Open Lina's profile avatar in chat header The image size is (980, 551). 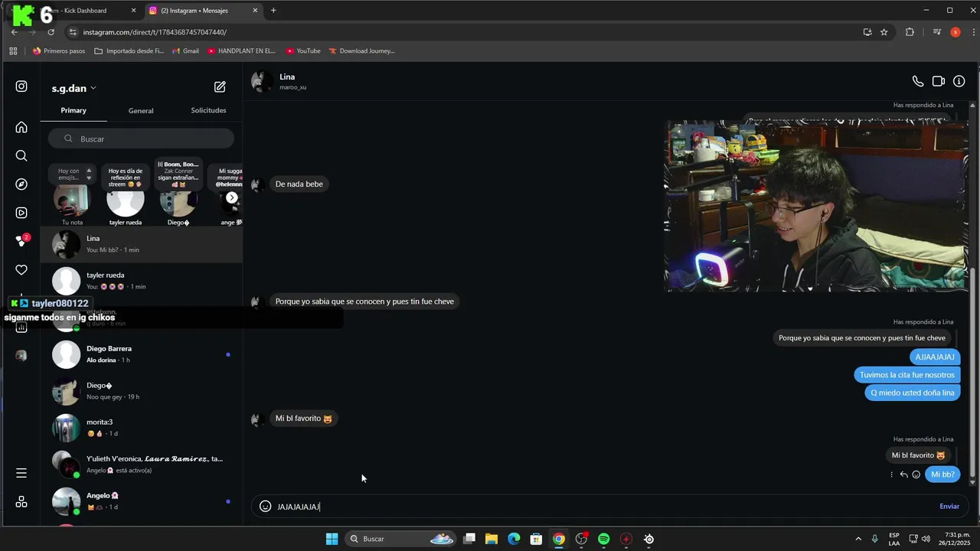(262, 81)
